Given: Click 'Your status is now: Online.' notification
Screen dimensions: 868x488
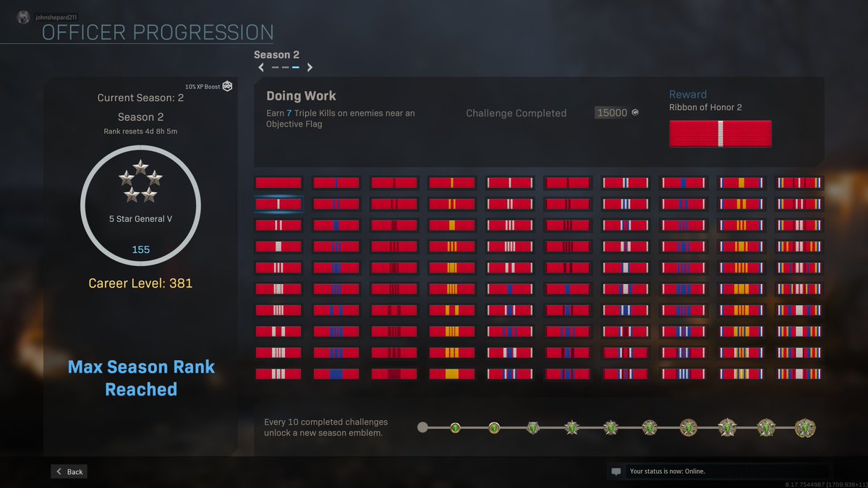Looking at the screenshot, I should [667, 471].
